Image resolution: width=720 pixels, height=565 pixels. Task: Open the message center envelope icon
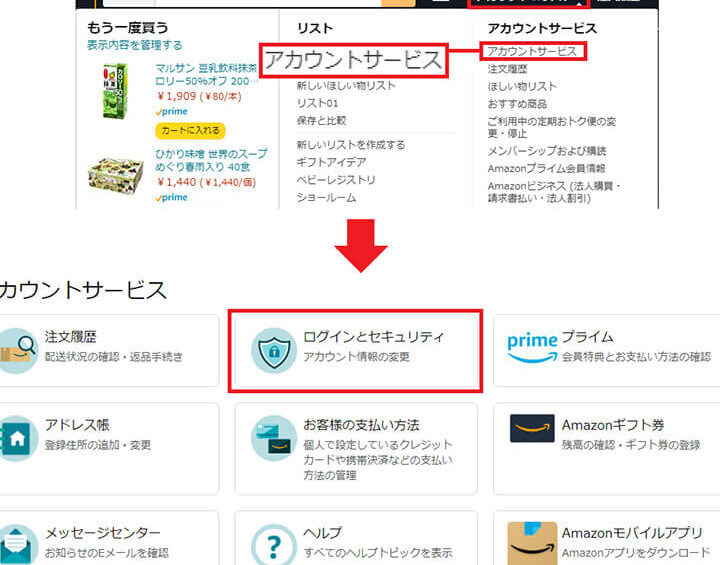pyautogui.click(x=17, y=546)
